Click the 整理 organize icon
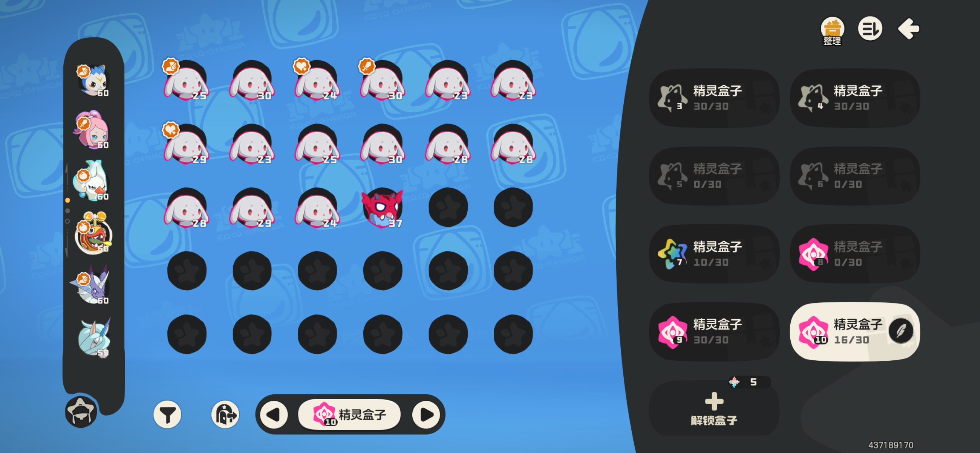The height and width of the screenshot is (453, 980). [832, 30]
